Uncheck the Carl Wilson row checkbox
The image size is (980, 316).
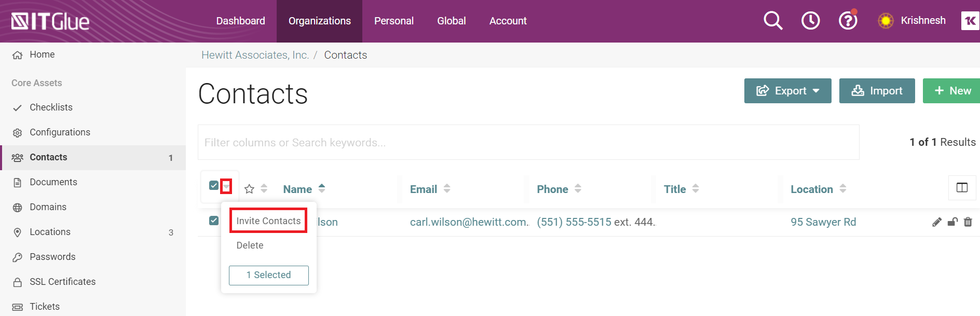[x=214, y=221]
